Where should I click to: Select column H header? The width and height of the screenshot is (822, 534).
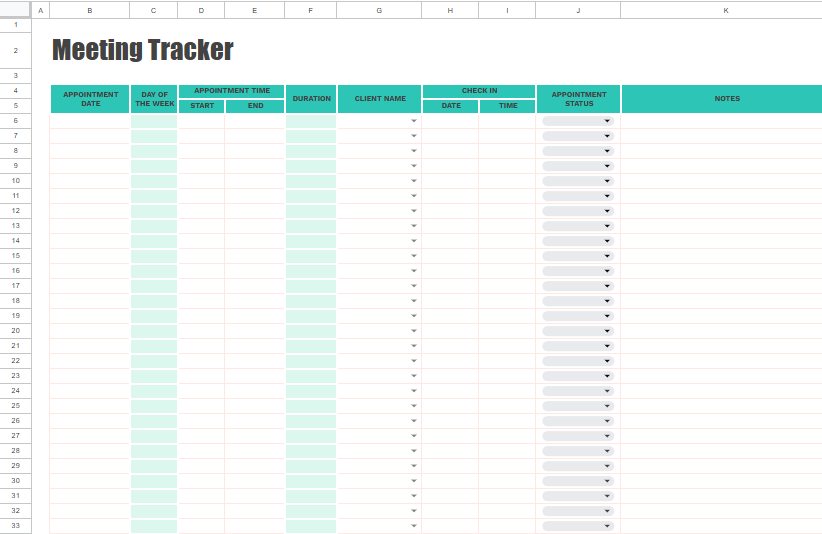click(450, 10)
